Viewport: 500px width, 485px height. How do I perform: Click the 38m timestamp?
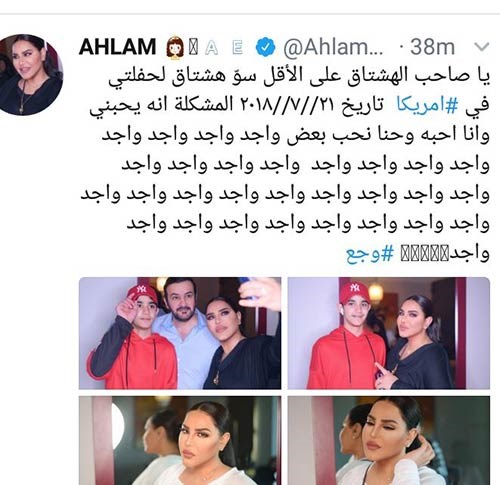click(x=432, y=47)
